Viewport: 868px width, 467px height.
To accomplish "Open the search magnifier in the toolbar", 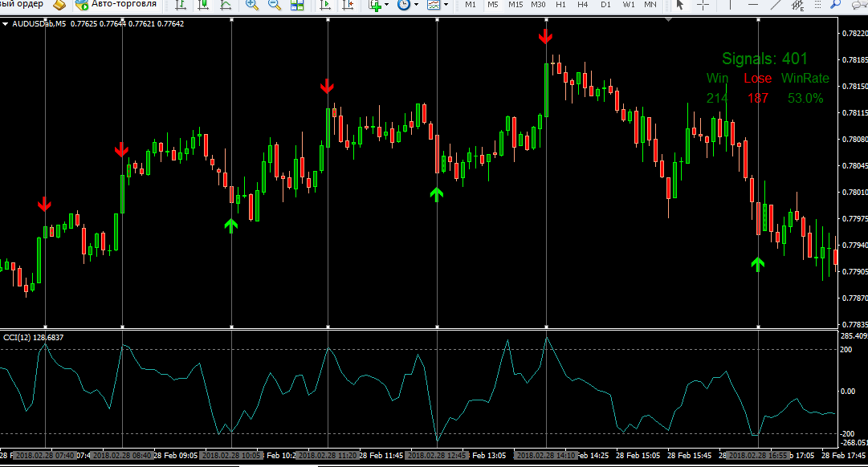I will tap(835, 5).
